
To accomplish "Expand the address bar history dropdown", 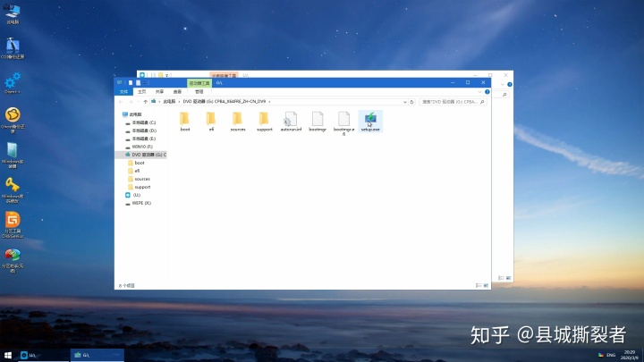I will coord(405,102).
